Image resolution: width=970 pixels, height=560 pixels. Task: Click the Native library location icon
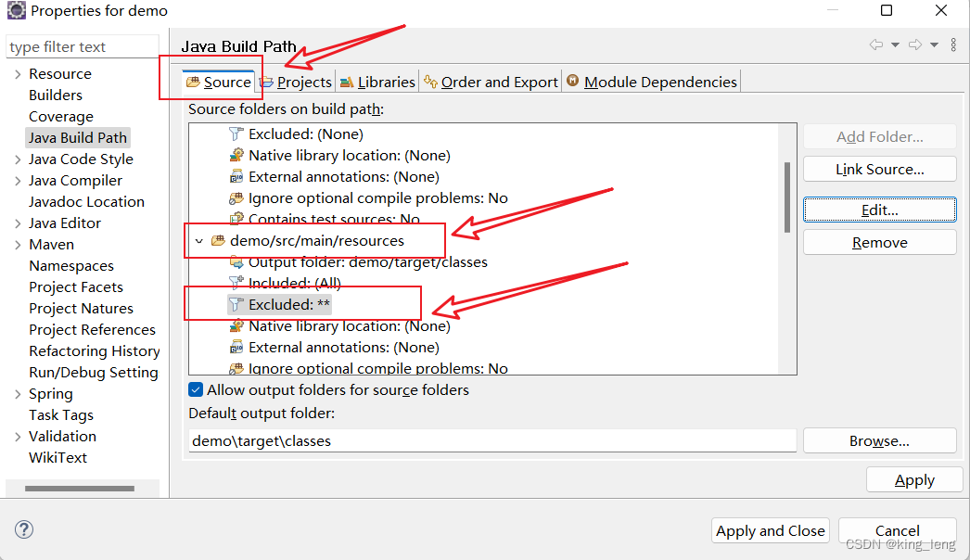tap(235, 155)
